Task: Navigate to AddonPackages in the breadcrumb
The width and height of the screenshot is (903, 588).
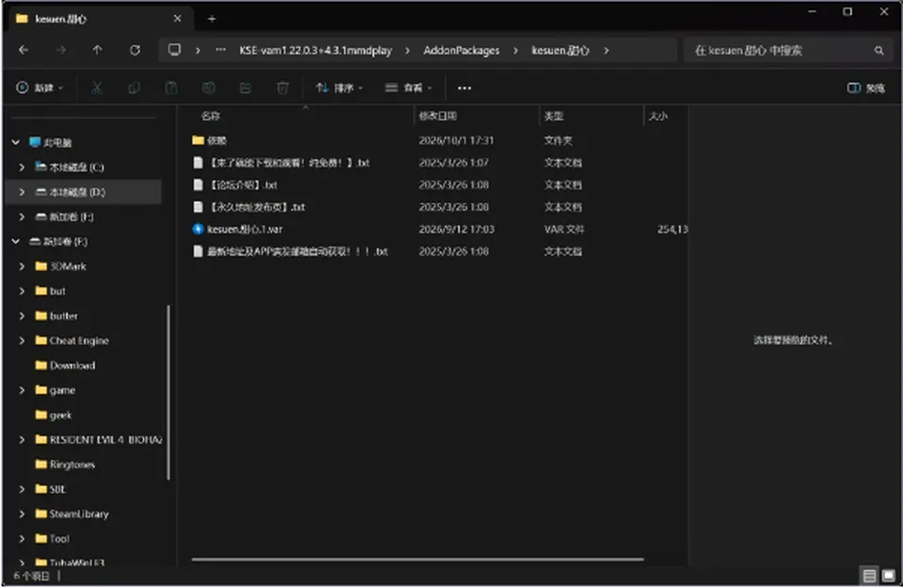Action: pos(461,51)
